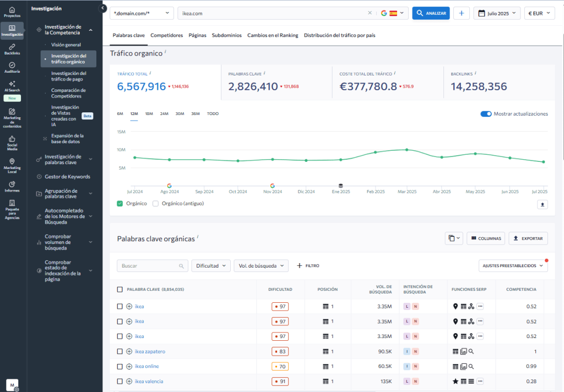This screenshot has width=564, height=392.
Task: Click user avatar M at bottom left
Action: pyautogui.click(x=12, y=385)
